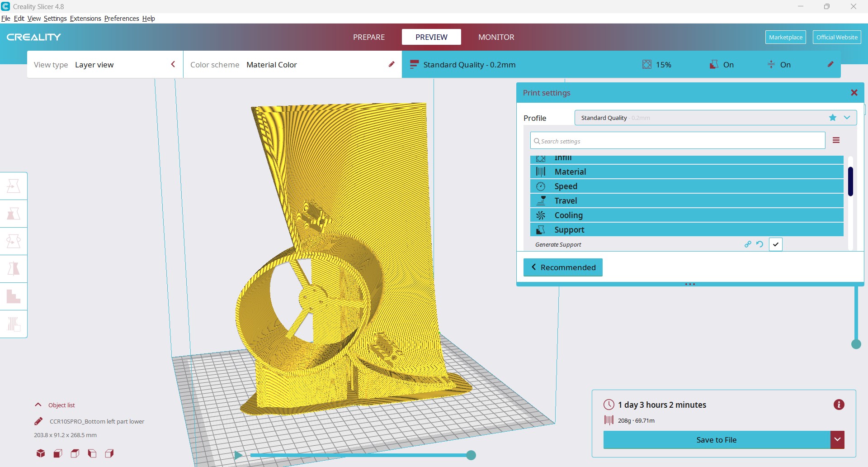868x467 pixels.
Task: Open the Support Blocker tool
Action: click(14, 324)
